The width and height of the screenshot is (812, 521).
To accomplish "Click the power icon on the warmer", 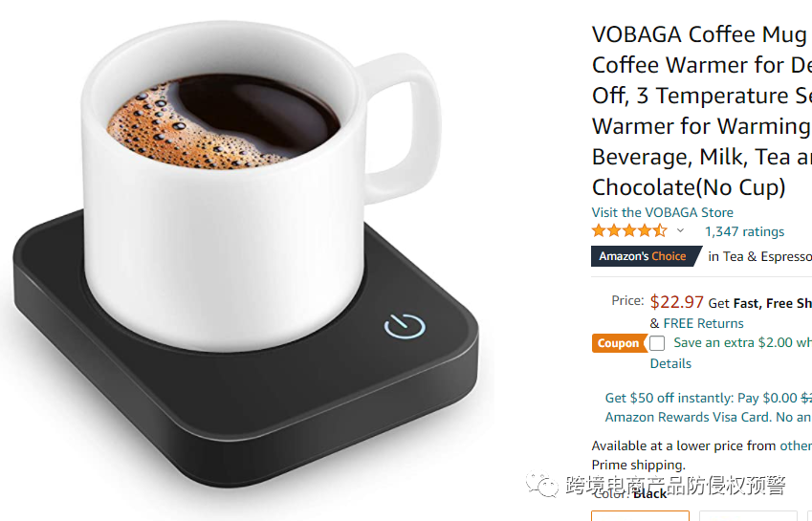I will tap(405, 326).
